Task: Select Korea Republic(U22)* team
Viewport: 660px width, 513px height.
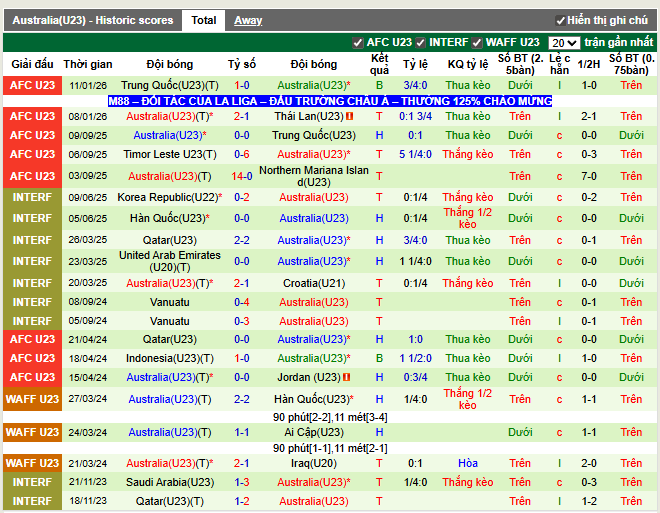Action: (x=170, y=197)
